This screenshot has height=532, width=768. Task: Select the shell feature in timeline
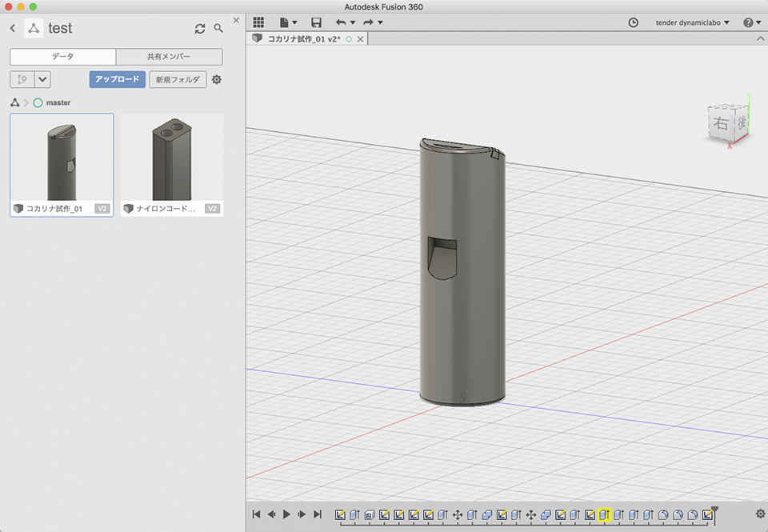click(x=370, y=514)
